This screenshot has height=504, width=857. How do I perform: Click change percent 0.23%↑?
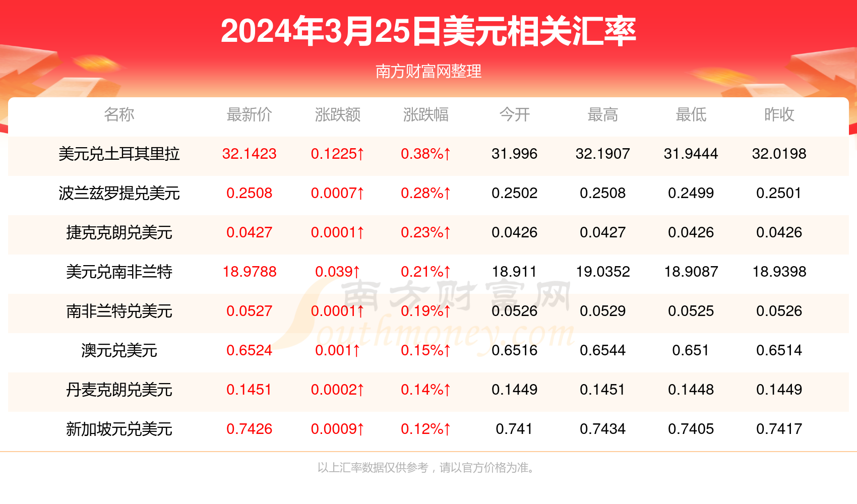tap(425, 232)
